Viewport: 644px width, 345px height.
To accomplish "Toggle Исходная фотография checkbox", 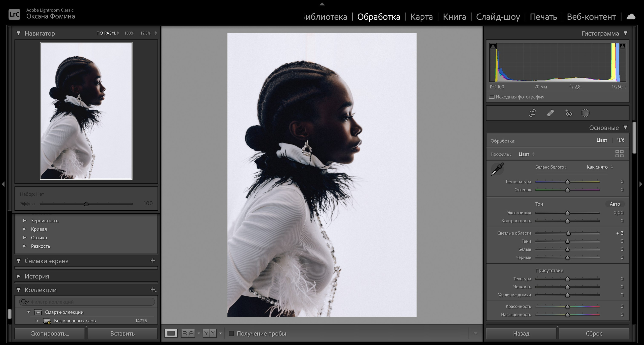I will pos(492,97).
